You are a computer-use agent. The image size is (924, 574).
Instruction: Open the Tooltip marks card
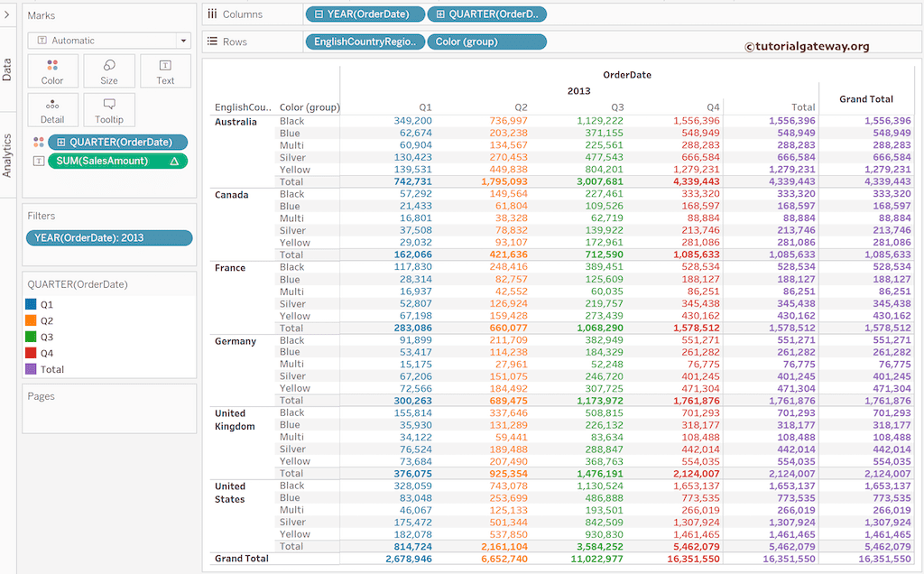point(109,110)
